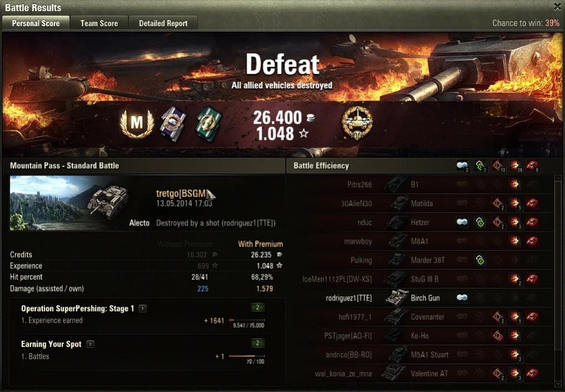
Task: Click the damage dealt header icon
Action: pos(515,166)
